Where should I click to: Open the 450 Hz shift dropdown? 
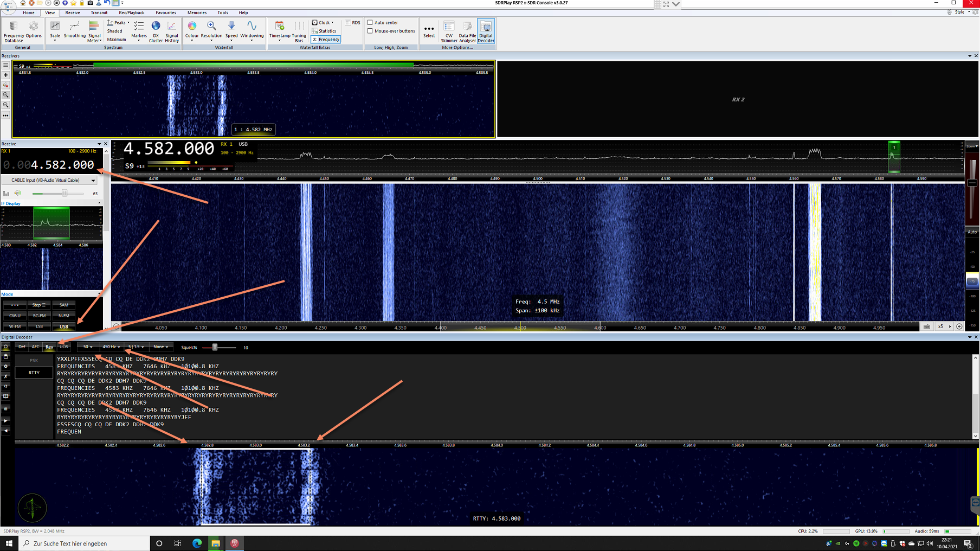pos(111,347)
